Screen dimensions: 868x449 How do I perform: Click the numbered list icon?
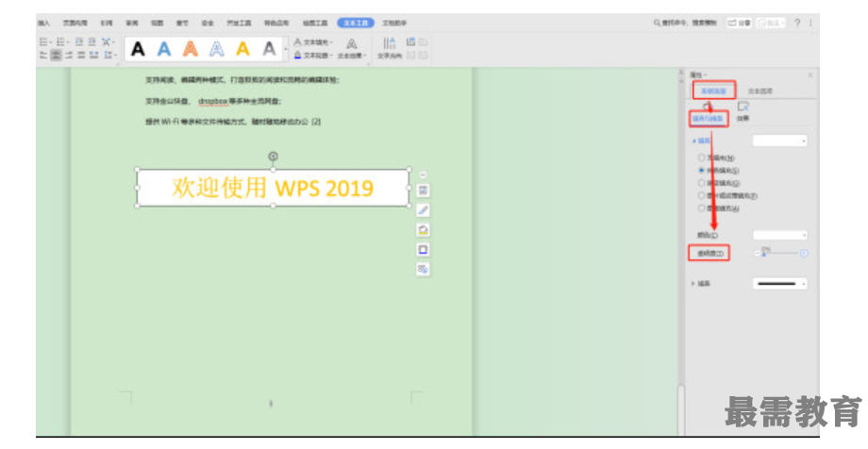tap(62, 42)
